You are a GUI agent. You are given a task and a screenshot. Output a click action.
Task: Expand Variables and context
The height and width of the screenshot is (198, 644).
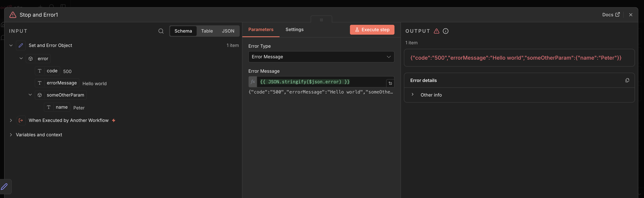[x=11, y=135]
